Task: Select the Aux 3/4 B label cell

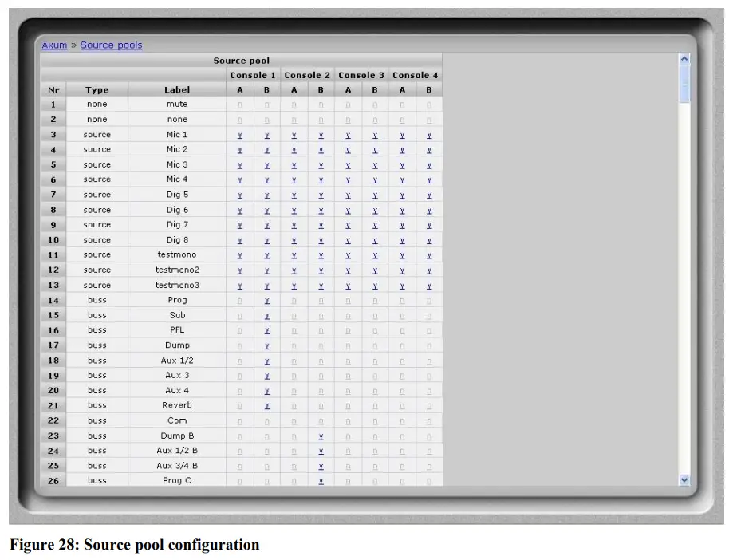Action: tap(177, 466)
